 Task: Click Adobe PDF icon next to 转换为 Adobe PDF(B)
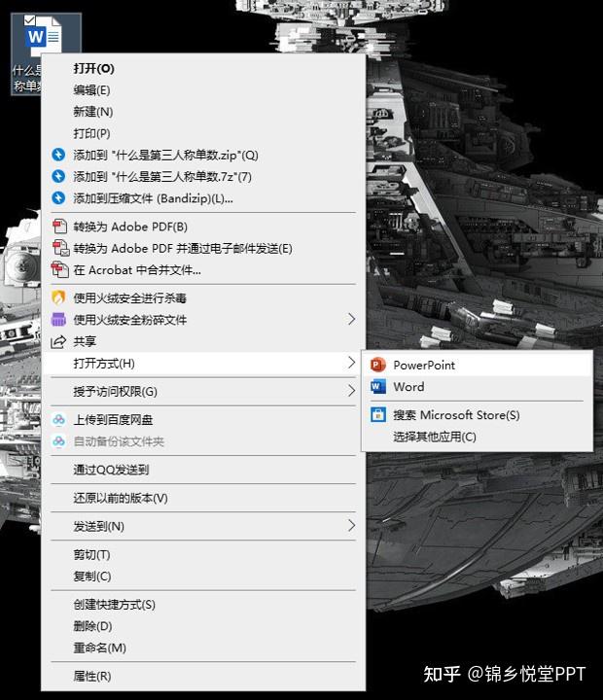coord(59,227)
